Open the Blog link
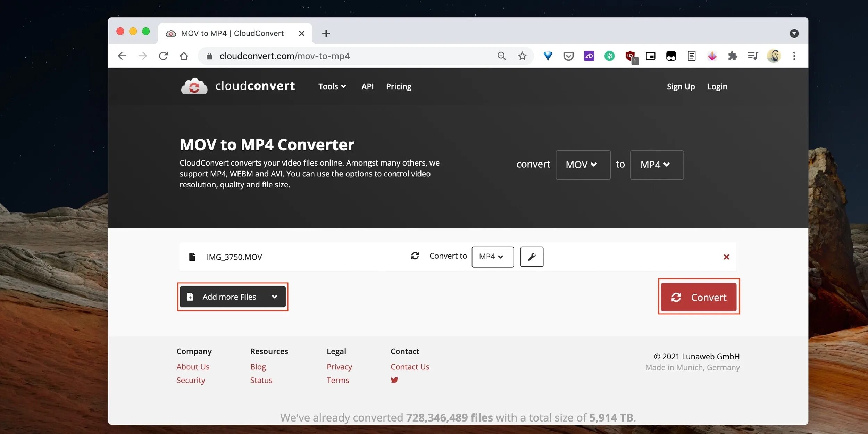Viewport: 868px width, 434px height. [258, 367]
